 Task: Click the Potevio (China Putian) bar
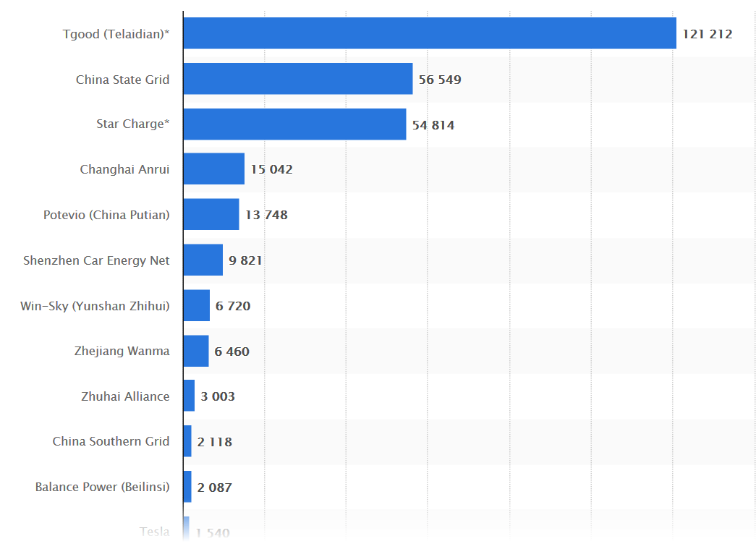click(211, 215)
